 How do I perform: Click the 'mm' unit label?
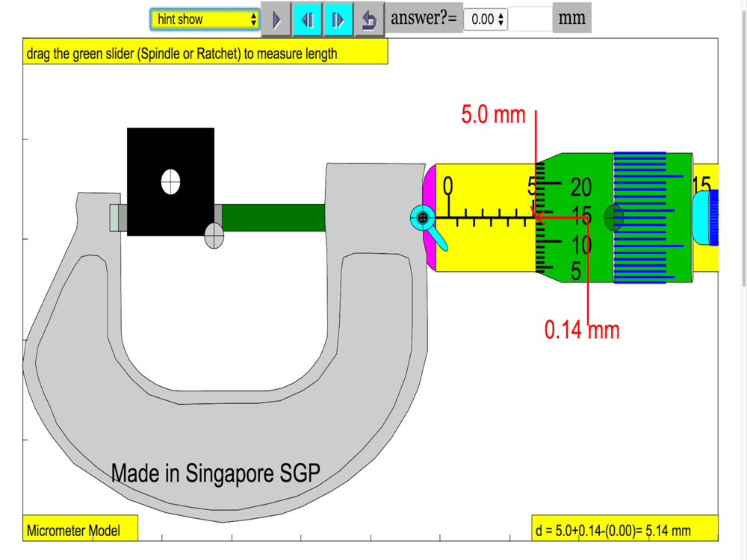[571, 18]
